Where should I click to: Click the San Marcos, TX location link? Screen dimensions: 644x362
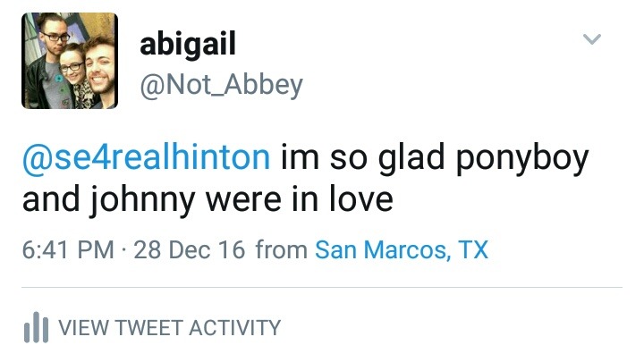coord(402,248)
